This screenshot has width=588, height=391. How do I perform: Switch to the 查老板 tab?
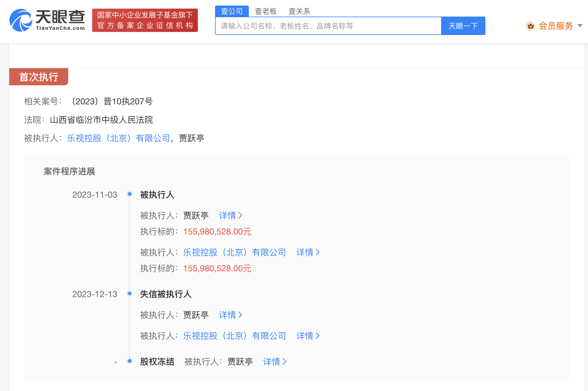[x=266, y=11]
